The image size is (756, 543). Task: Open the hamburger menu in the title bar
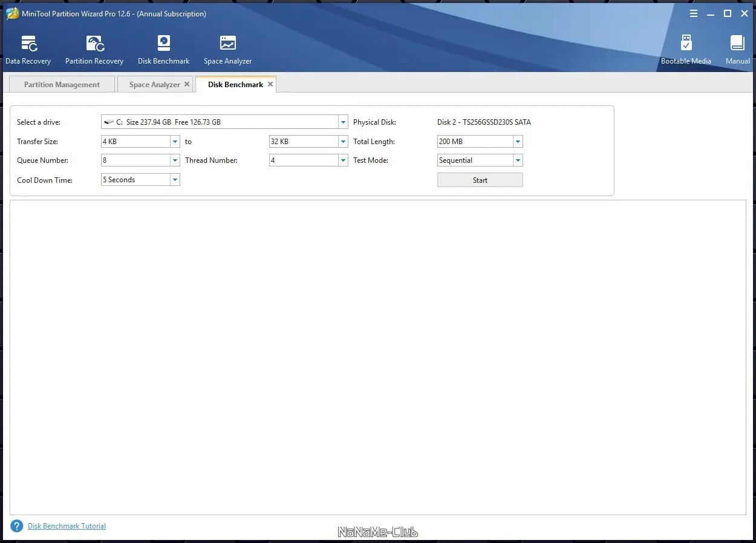693,13
